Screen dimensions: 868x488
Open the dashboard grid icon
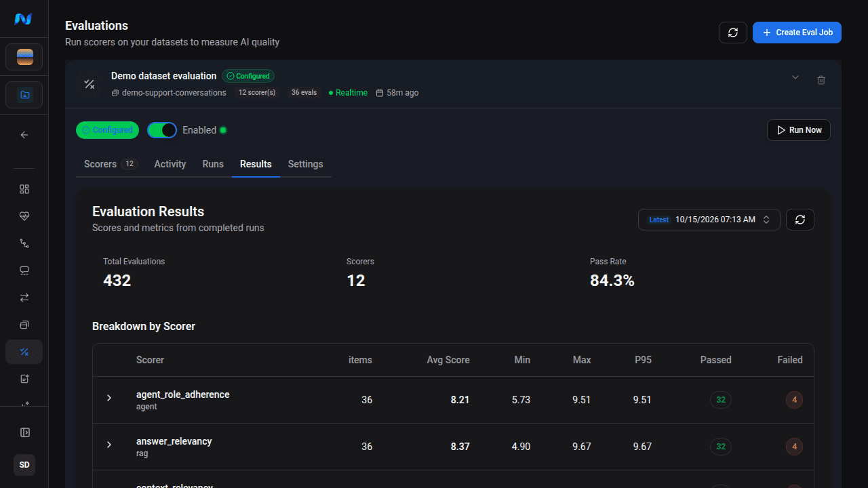coord(24,189)
